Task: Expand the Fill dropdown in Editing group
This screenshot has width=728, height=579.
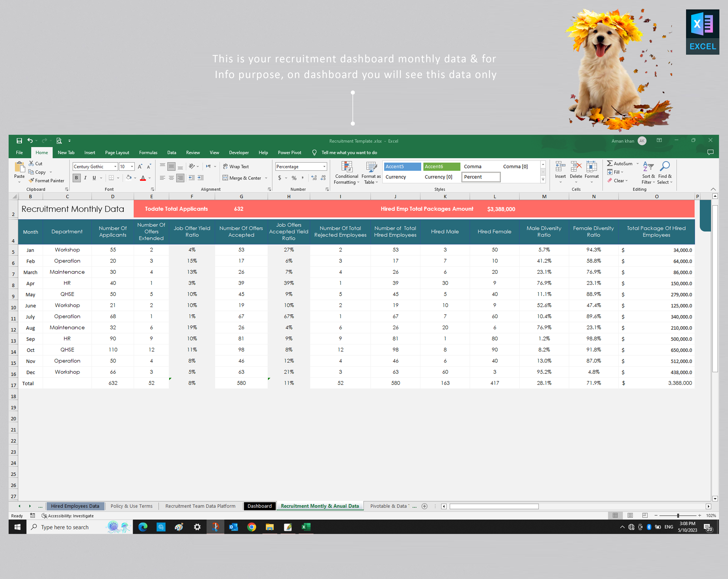Action: pyautogui.click(x=622, y=172)
